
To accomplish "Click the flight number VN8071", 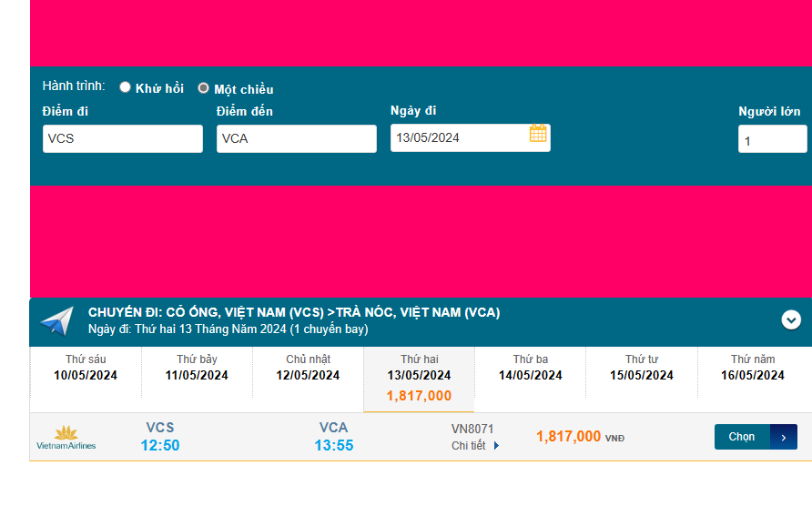I will (x=472, y=429).
